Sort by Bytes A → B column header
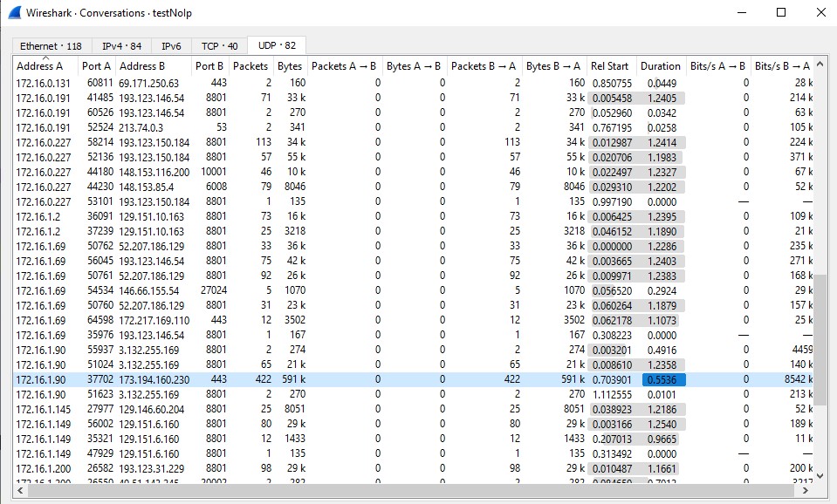The width and height of the screenshot is (837, 504). (x=415, y=66)
